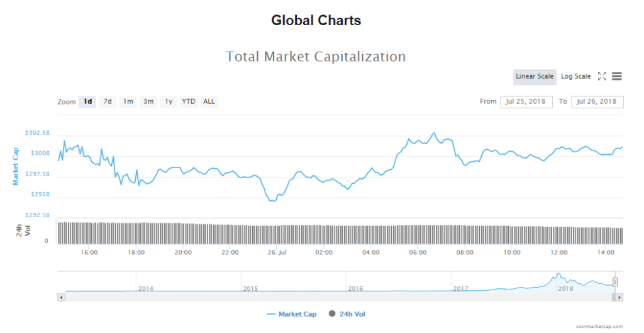Click navigator scrollbar left arrow
The height and width of the screenshot is (333, 644).
(61, 296)
